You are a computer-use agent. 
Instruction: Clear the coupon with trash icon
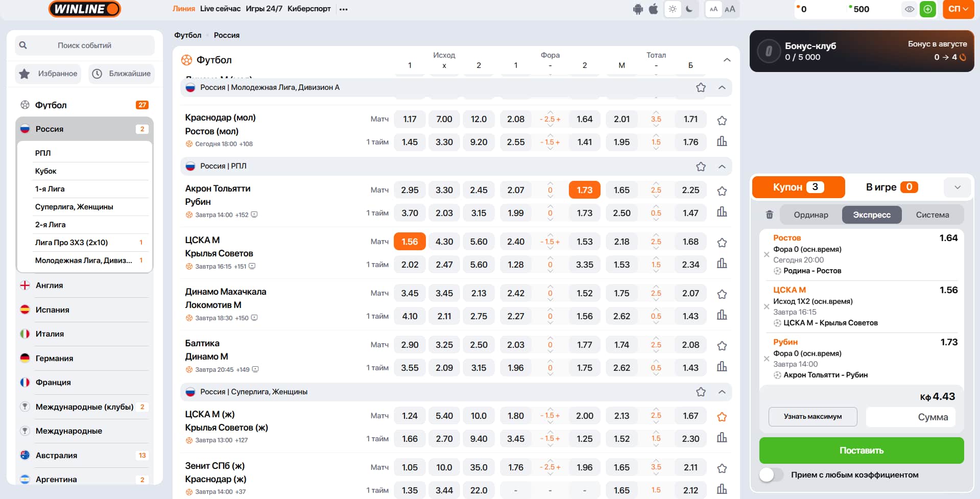coord(770,215)
